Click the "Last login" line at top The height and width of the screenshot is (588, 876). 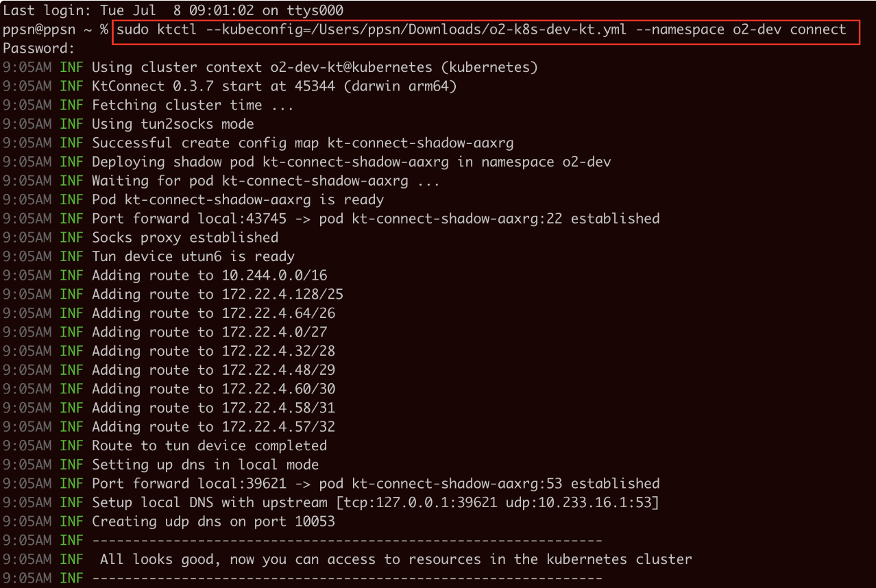(x=173, y=11)
